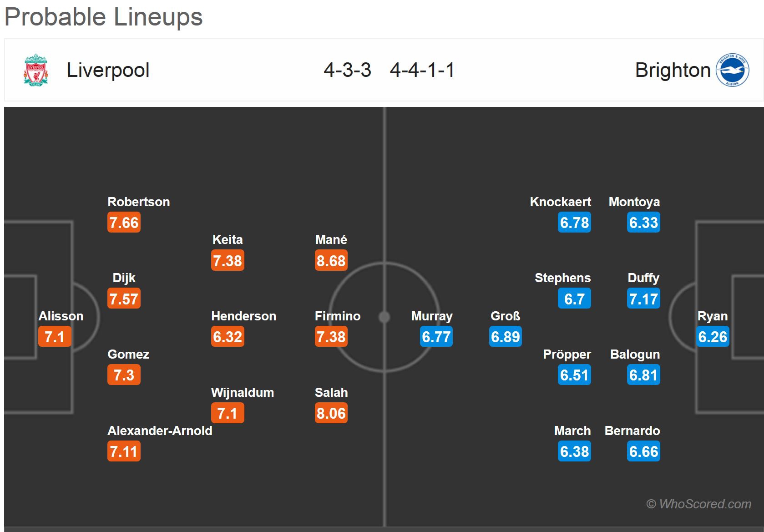
Task: Open the Brighton team name link
Action: point(673,70)
